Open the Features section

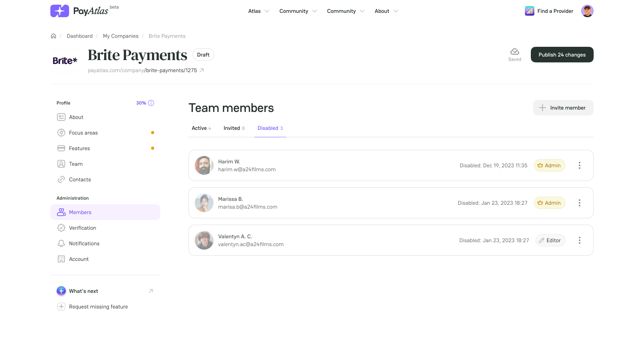click(105, 148)
